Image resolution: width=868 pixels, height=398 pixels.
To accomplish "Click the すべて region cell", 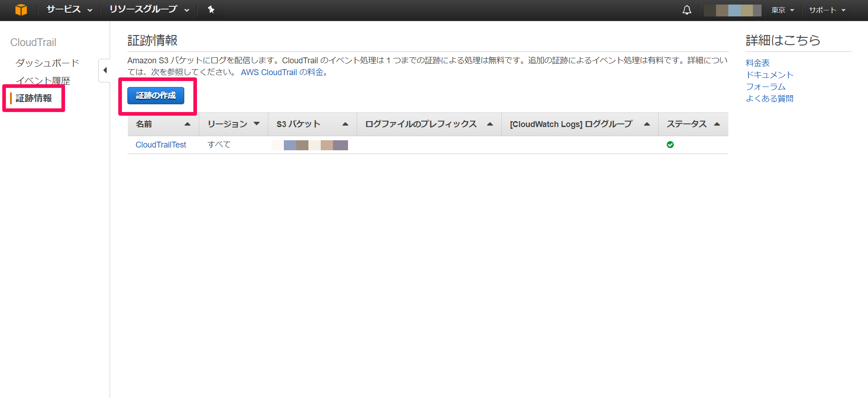I will (x=219, y=145).
